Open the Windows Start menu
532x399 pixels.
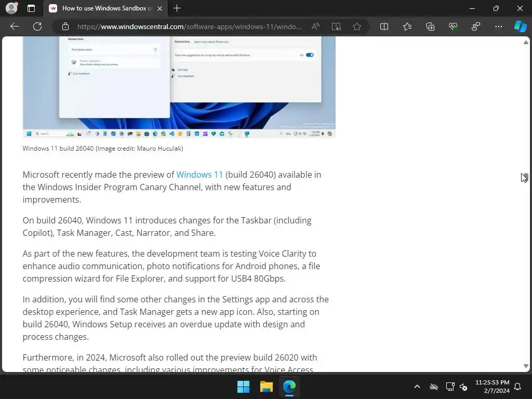pos(243,387)
